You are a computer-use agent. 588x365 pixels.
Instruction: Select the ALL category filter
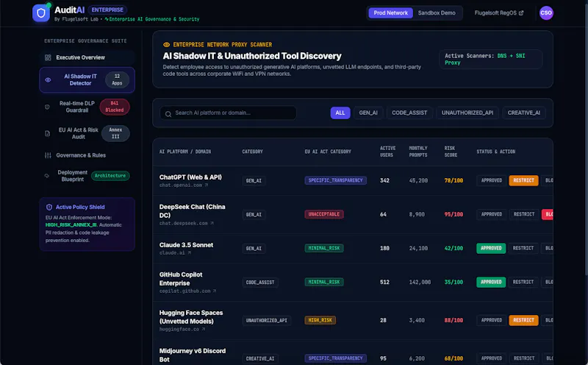[340, 113]
